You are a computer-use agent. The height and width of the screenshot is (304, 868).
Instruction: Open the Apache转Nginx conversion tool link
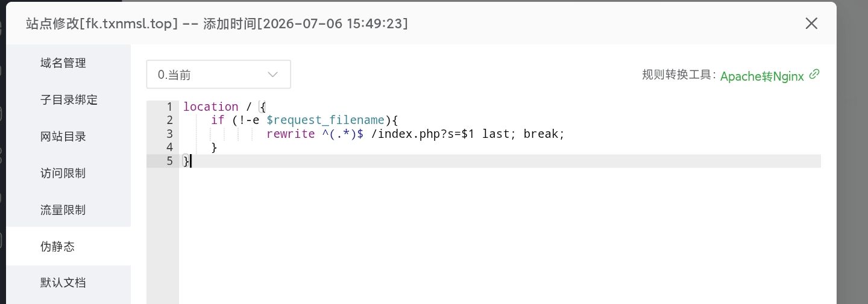(x=762, y=76)
